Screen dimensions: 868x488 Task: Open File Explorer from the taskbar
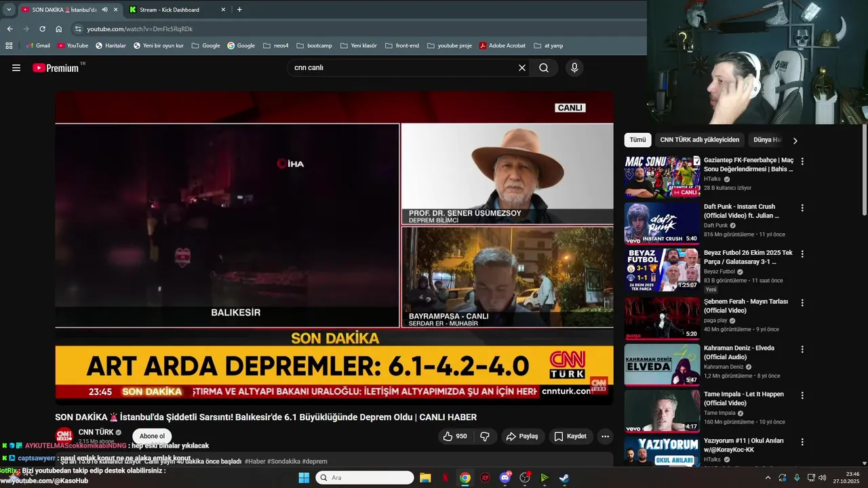(x=425, y=478)
